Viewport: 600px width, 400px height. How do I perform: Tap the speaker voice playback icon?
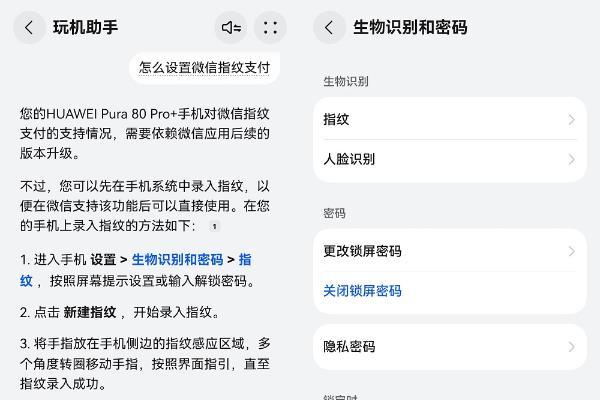(x=231, y=28)
